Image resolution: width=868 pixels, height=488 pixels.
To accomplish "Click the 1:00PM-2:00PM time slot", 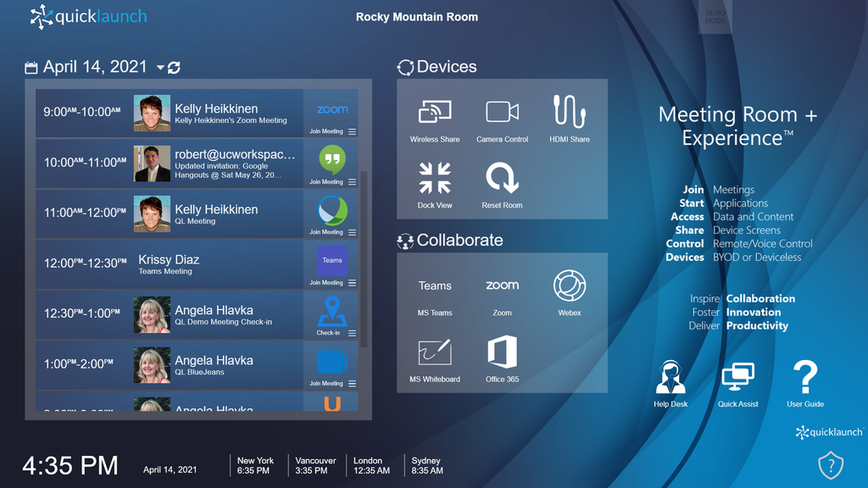I will [x=79, y=364].
